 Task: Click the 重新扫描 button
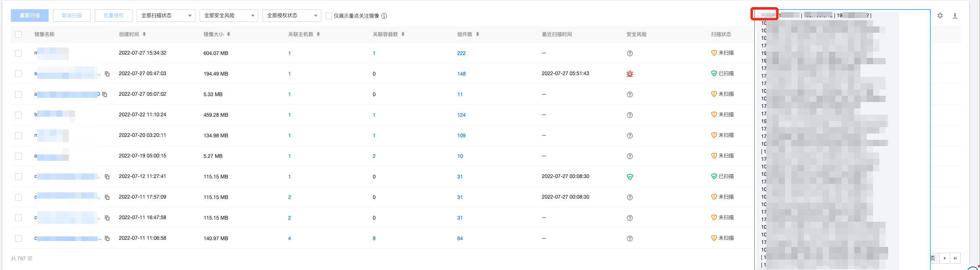pyautogui.click(x=30, y=16)
